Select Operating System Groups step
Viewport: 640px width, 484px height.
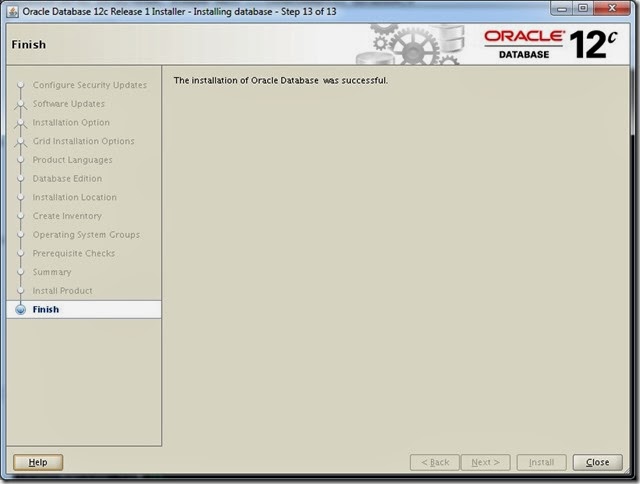86,235
